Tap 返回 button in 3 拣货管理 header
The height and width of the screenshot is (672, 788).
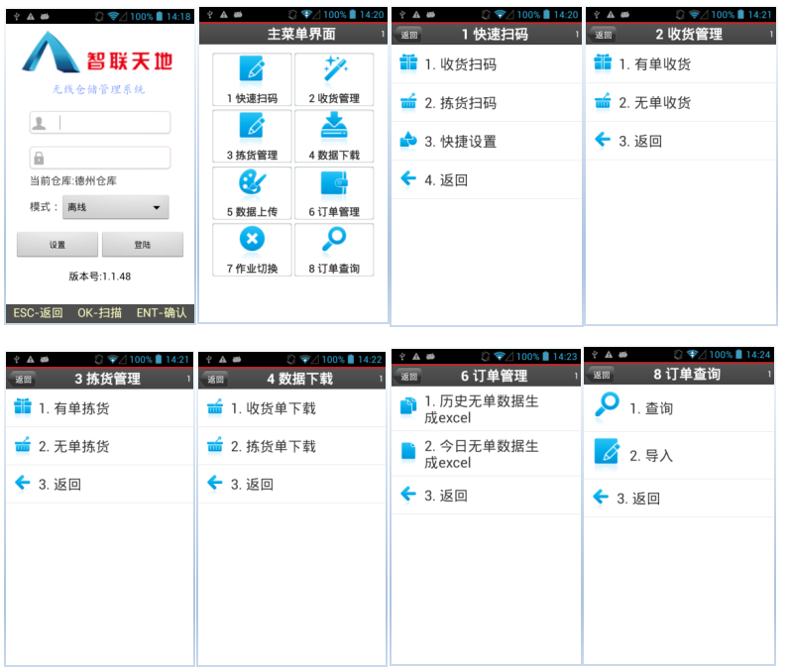tap(23, 379)
